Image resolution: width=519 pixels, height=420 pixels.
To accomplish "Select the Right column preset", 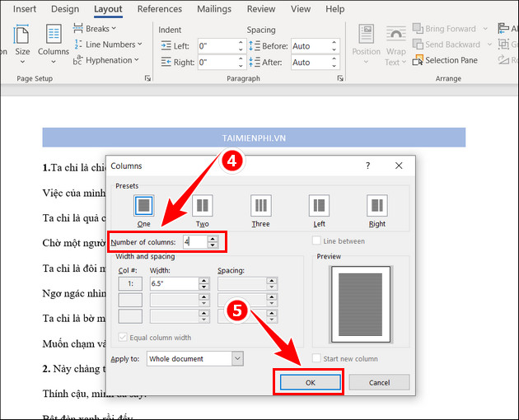I will coord(377,211).
